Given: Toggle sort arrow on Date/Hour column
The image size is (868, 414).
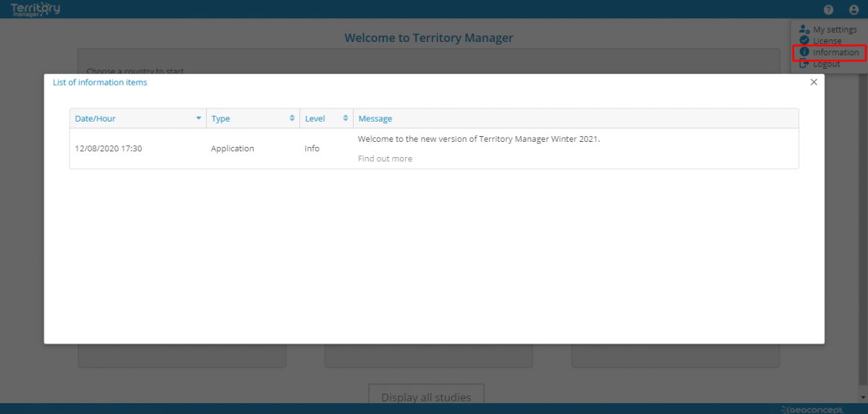Looking at the screenshot, I should [x=199, y=119].
